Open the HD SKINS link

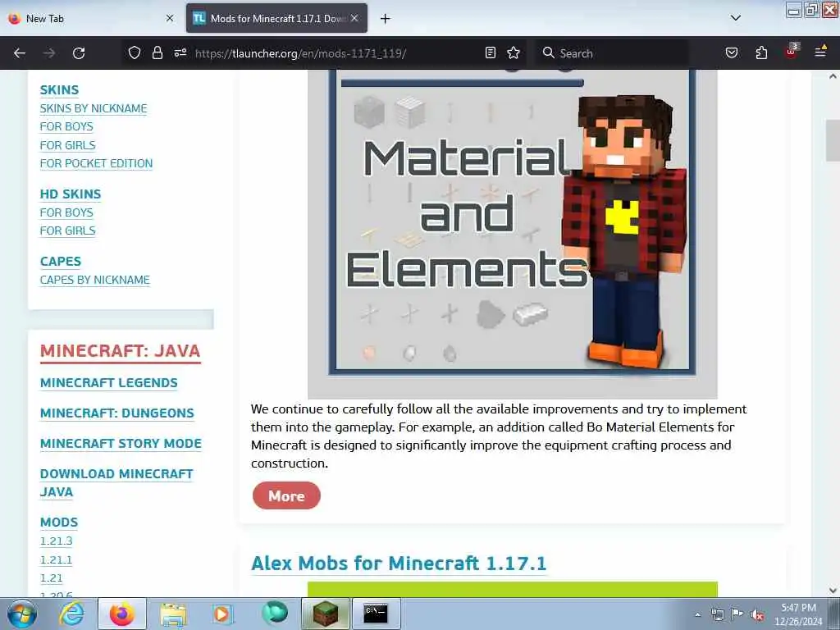[x=71, y=194]
